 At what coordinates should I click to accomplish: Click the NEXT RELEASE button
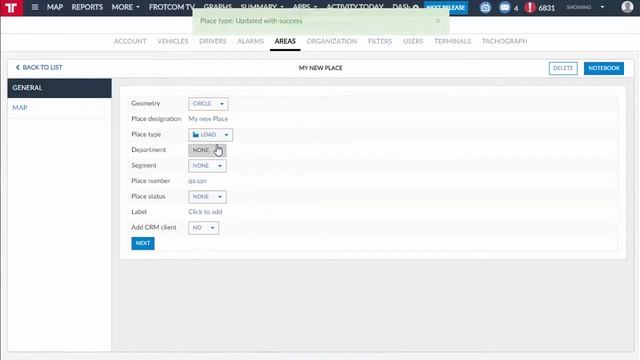[x=446, y=7]
